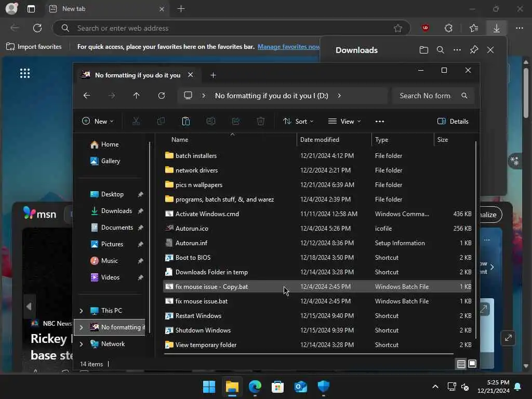Image resolution: width=532 pixels, height=399 pixels.
Task: Open the MSN app launcher grid icon
Action: (25, 73)
